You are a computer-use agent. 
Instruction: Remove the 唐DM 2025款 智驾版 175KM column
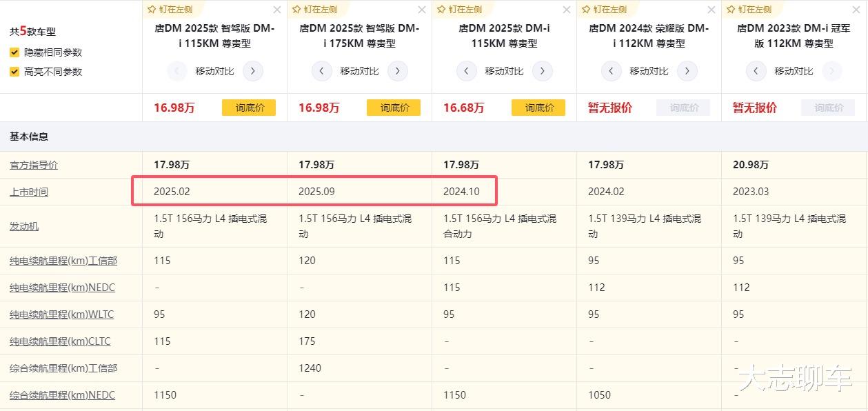coord(422,10)
